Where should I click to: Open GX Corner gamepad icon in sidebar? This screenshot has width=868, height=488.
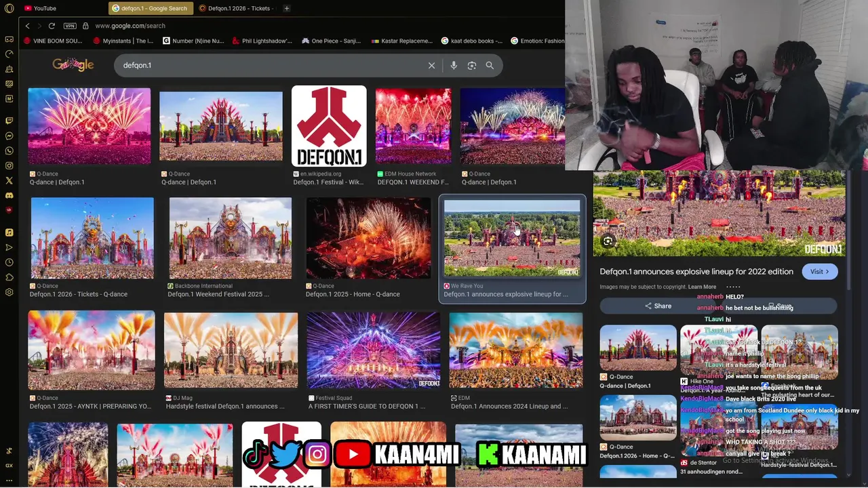point(9,39)
